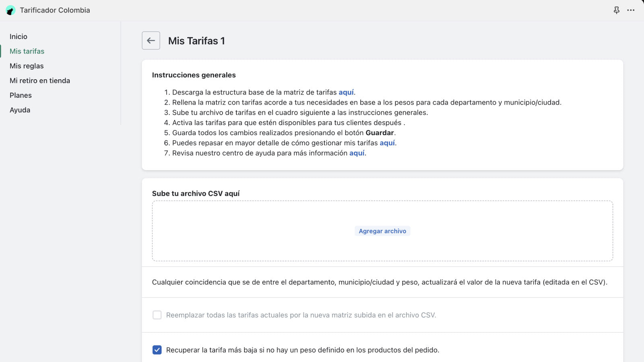Open the three-dot options menu
The height and width of the screenshot is (362, 644).
(x=631, y=10)
